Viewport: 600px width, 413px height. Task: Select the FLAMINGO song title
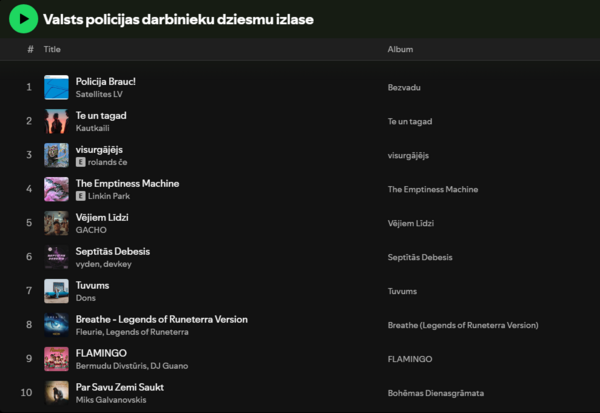(101, 353)
